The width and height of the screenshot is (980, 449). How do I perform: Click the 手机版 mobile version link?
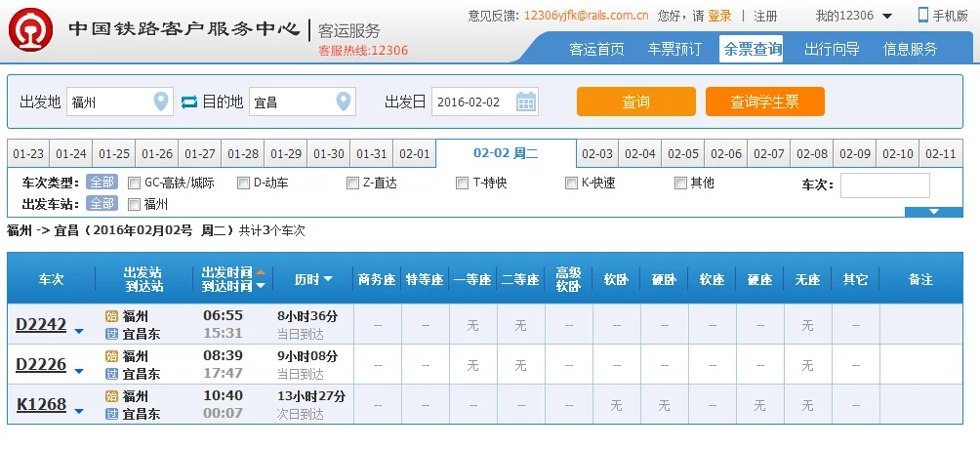tap(950, 17)
